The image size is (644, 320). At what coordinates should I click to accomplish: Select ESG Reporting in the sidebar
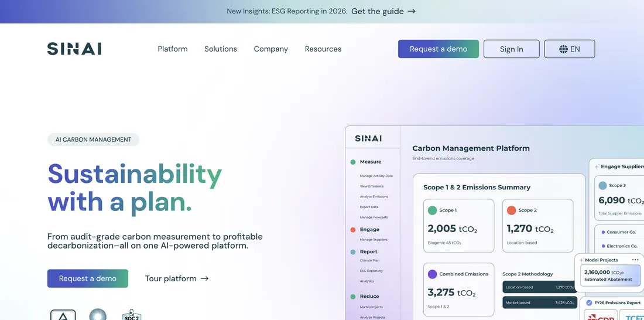tap(371, 271)
